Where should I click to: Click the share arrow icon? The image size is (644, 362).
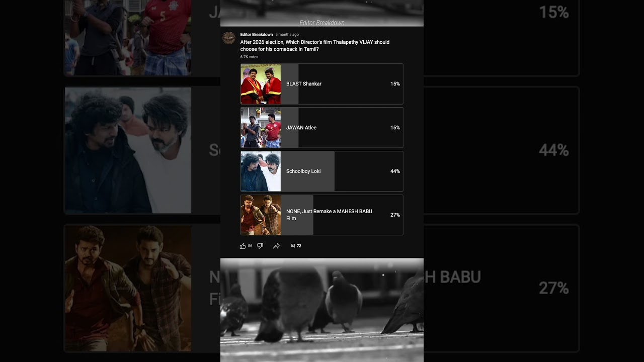click(x=276, y=246)
